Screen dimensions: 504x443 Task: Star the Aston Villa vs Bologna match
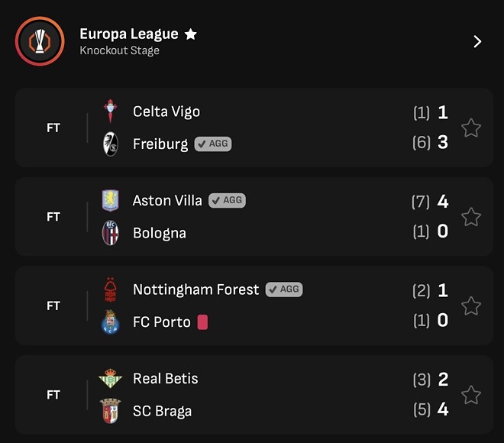[471, 217]
